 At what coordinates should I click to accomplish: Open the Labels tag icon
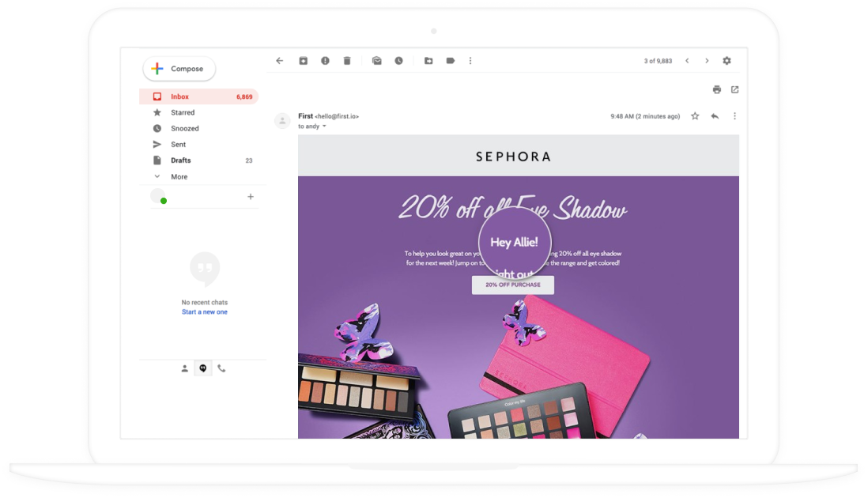pyautogui.click(x=451, y=61)
